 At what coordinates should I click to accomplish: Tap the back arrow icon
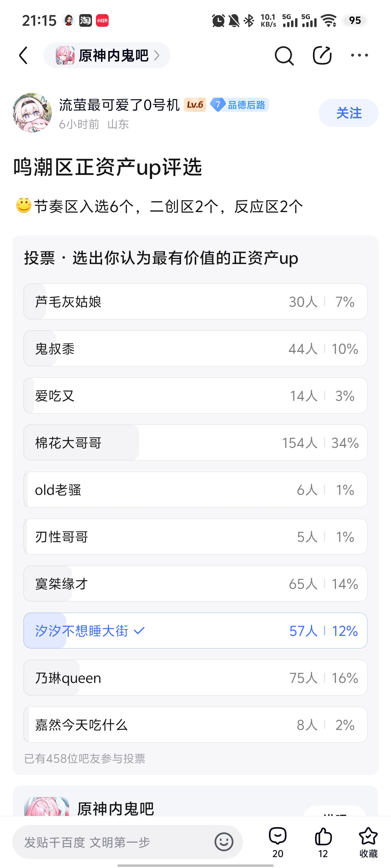24,55
